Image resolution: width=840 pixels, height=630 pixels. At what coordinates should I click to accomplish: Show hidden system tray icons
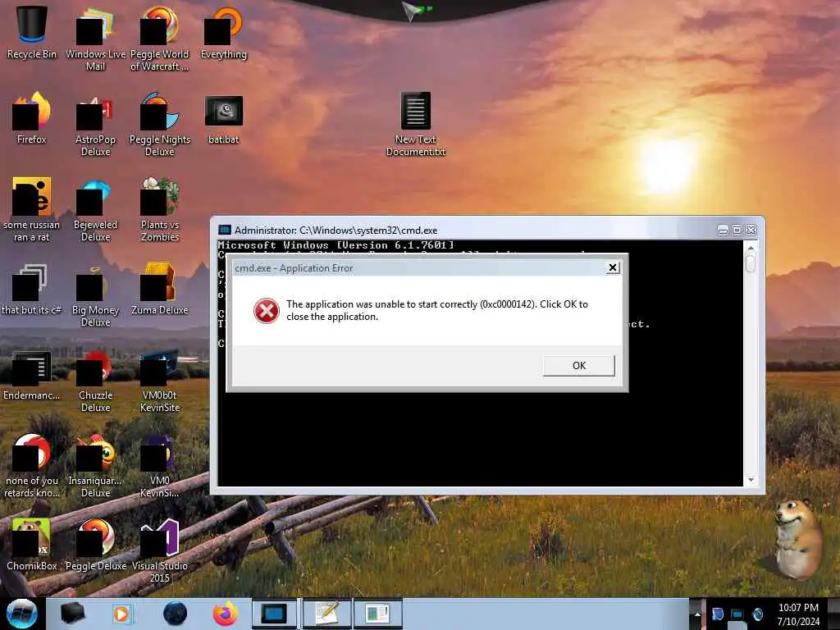point(697,614)
